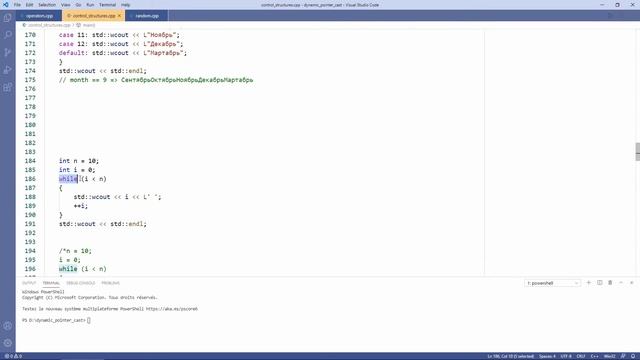
Task: Open the Selection menu
Action: (47, 5)
